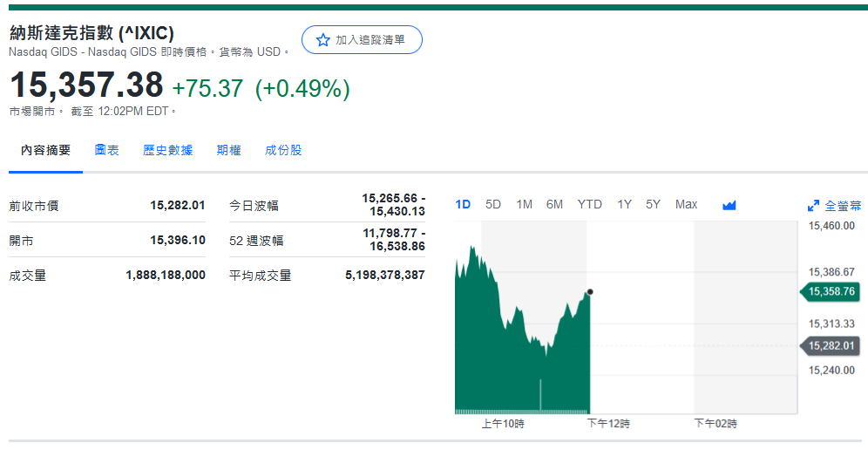868x450 pixels.
Task: Switch to 歷史數據 tab
Action: pyautogui.click(x=168, y=150)
